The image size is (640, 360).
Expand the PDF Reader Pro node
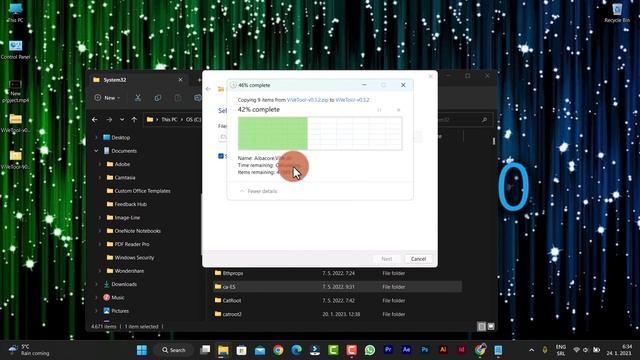click(100, 244)
